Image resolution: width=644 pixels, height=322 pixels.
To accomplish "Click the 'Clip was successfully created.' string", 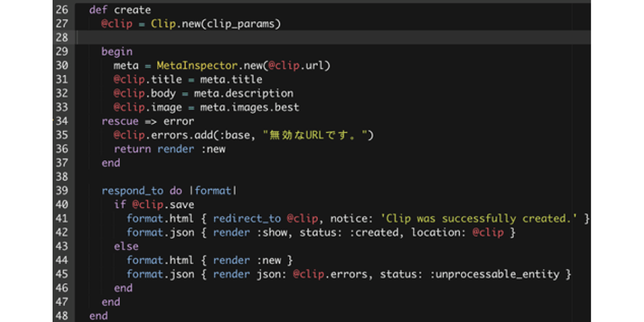I will coord(478,219).
